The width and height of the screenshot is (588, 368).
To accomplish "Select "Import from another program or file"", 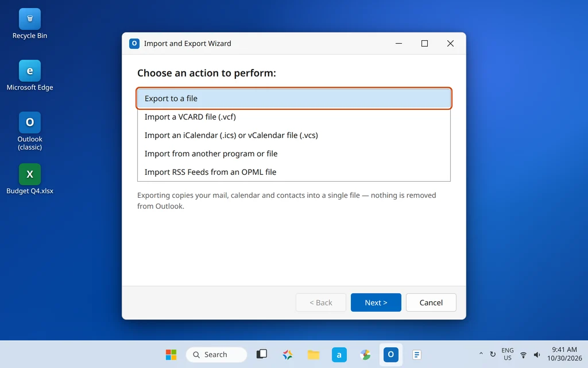I will pyautogui.click(x=294, y=154).
